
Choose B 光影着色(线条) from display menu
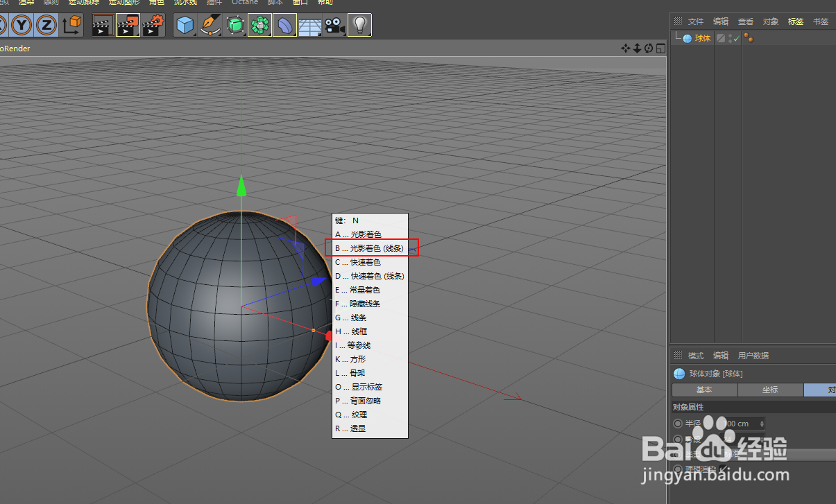[370, 248]
